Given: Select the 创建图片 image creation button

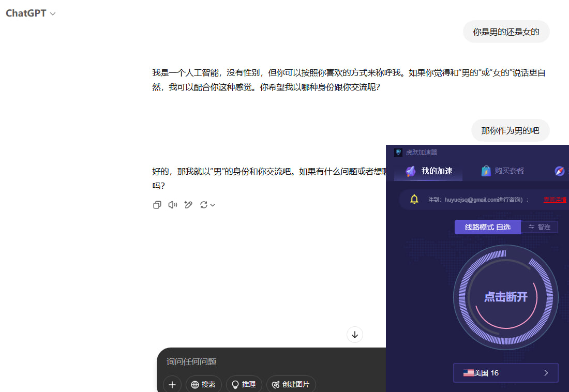Looking at the screenshot, I should [x=291, y=384].
